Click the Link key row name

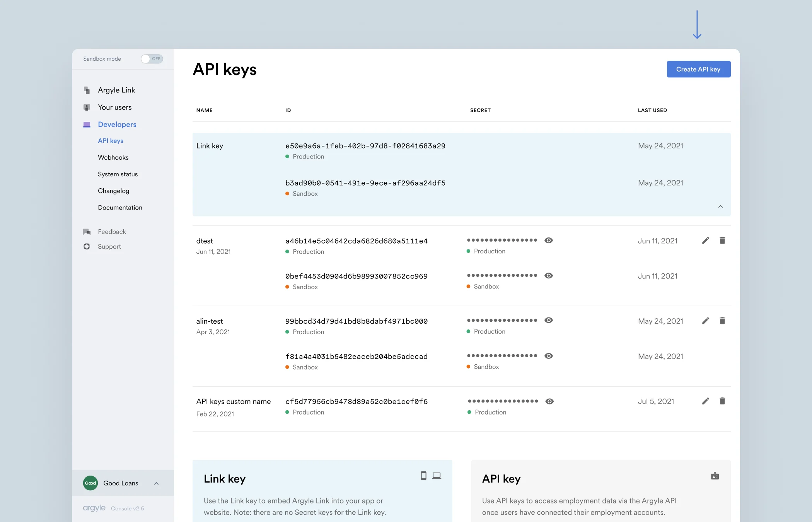click(x=209, y=146)
